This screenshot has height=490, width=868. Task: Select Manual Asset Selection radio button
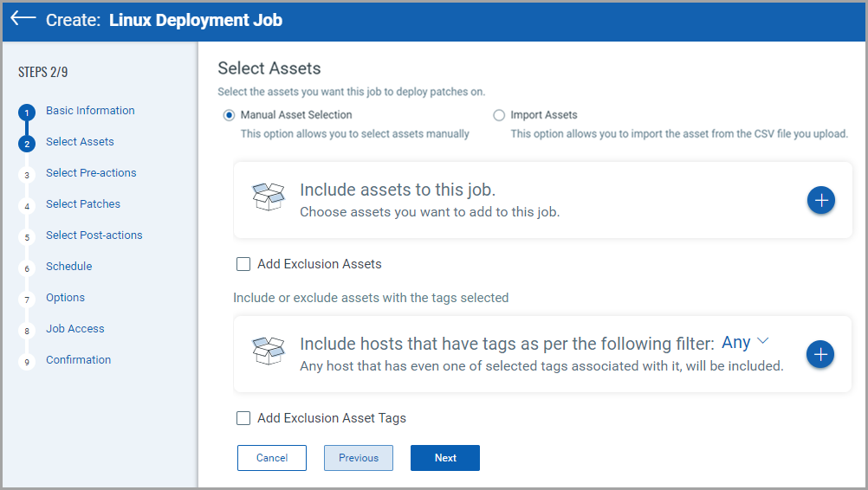tap(229, 115)
